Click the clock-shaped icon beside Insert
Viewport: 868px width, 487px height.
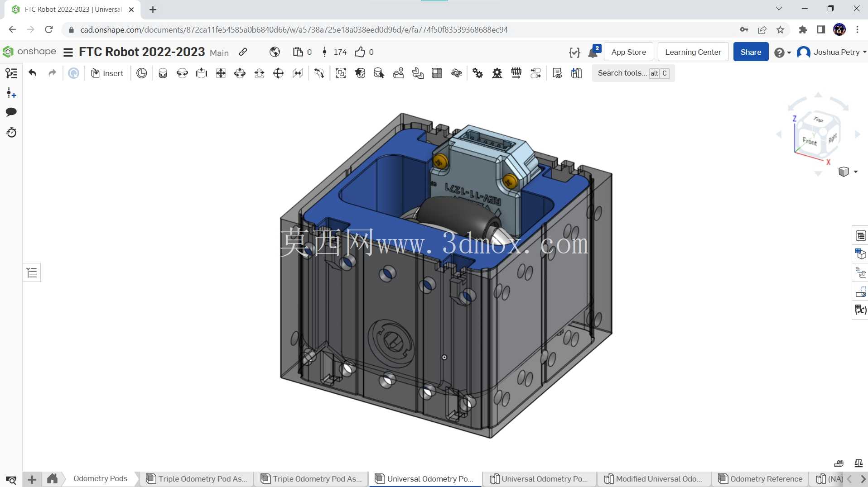pyautogui.click(x=142, y=73)
